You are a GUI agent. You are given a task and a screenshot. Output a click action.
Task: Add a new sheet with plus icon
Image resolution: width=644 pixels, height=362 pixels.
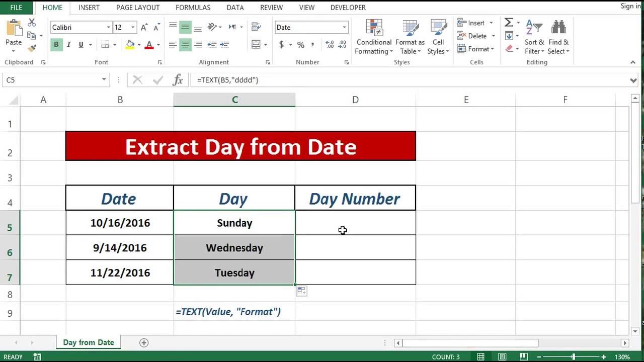tap(144, 342)
